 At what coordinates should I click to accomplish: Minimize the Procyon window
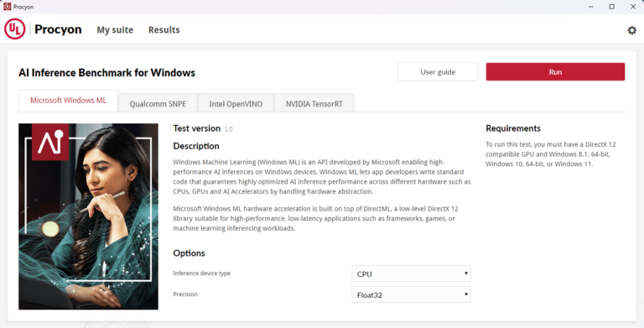coord(591,7)
